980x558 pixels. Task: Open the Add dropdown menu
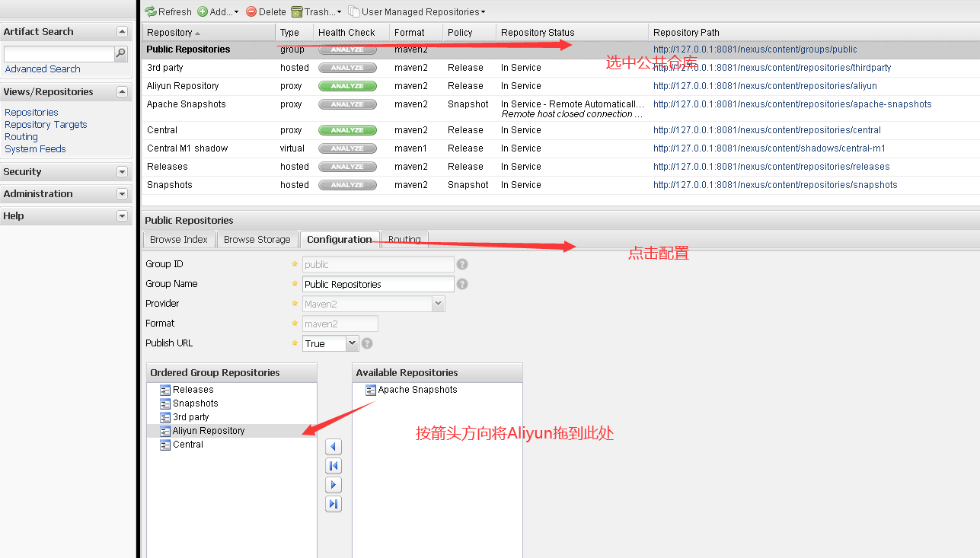coord(219,11)
